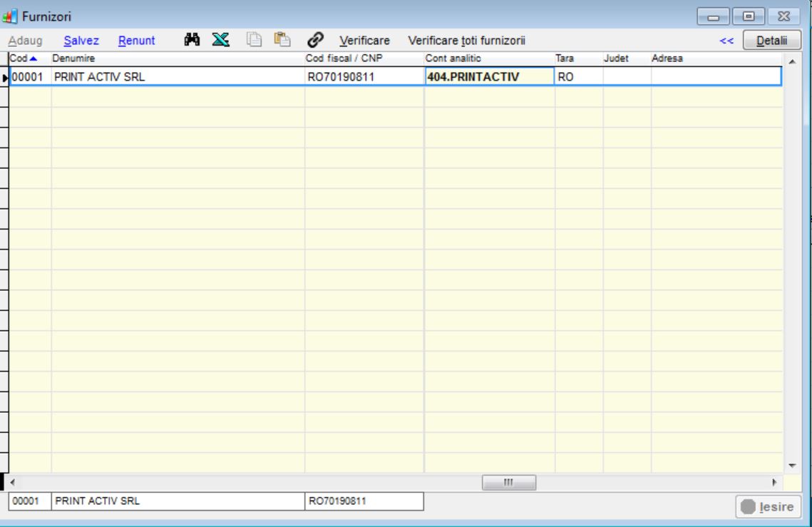Click the RO70190811 fiscal code grid cell
812x527 pixels.
click(x=364, y=77)
